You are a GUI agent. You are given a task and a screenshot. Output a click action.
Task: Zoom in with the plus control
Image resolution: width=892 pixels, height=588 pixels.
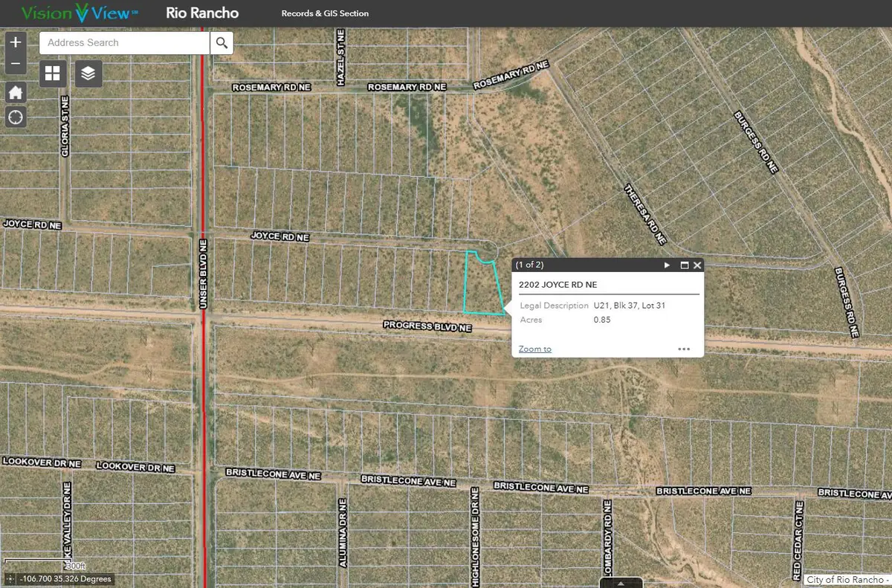tap(15, 42)
